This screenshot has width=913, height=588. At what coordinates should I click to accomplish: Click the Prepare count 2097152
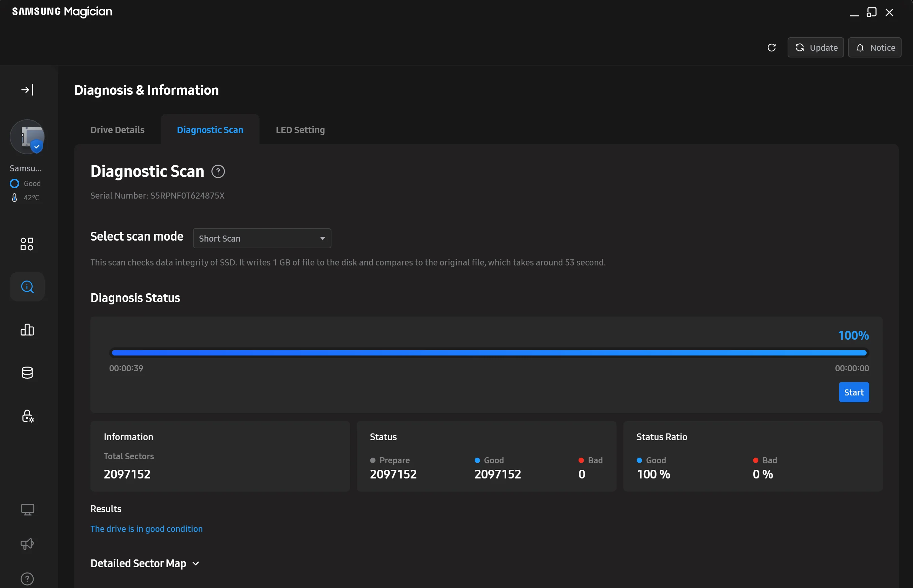393,474
